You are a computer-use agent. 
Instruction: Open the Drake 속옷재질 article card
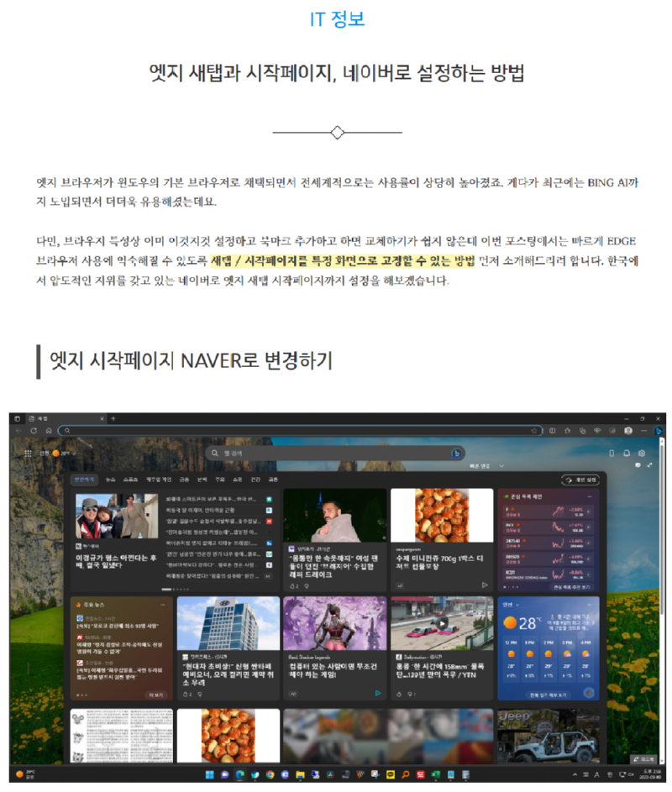tap(334, 539)
